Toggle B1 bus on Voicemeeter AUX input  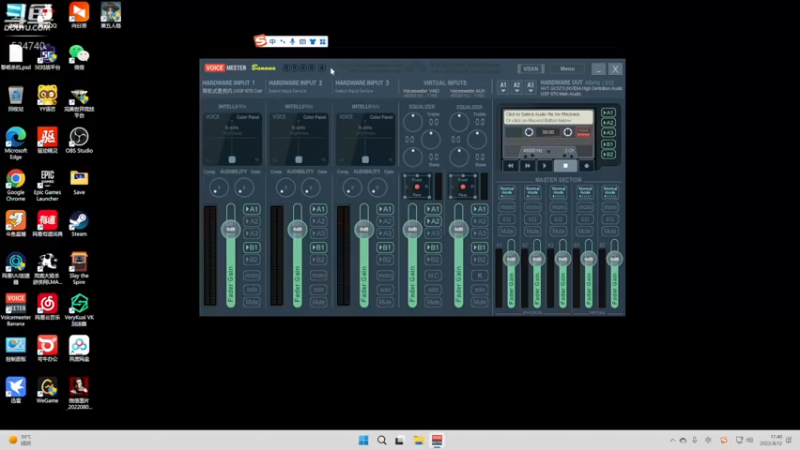point(479,247)
